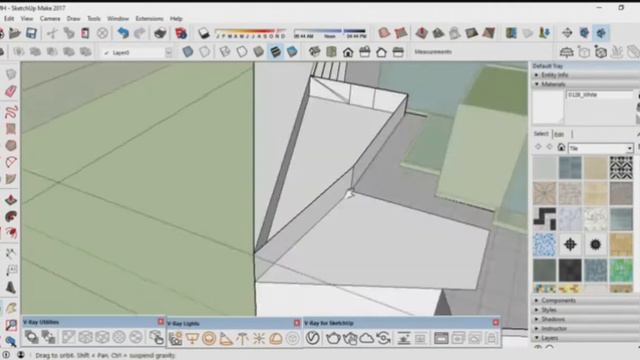Click the Save floppy disk icon
Image resolution: width=640 pixels, height=360 pixels.
31,33
